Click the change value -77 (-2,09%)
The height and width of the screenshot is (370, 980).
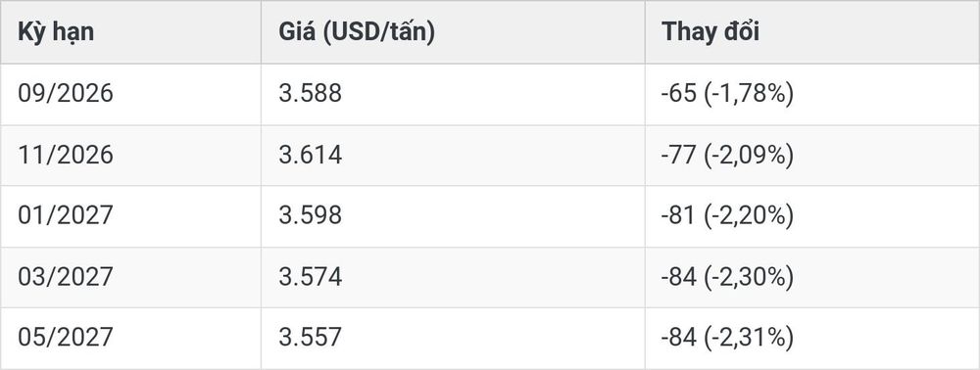(x=727, y=156)
